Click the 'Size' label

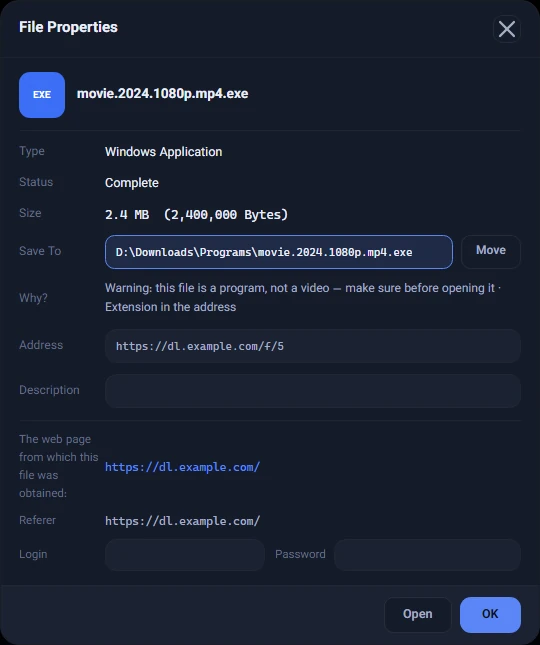(30, 213)
